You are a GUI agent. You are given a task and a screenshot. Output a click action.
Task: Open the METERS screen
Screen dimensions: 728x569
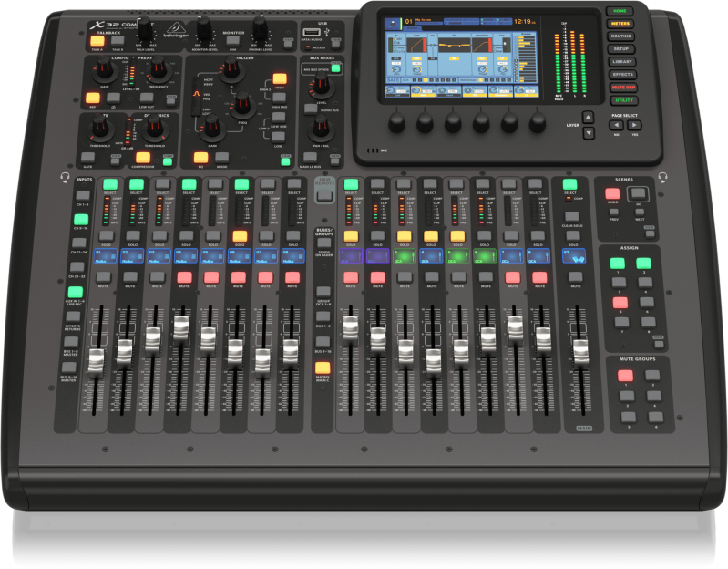[x=620, y=23]
